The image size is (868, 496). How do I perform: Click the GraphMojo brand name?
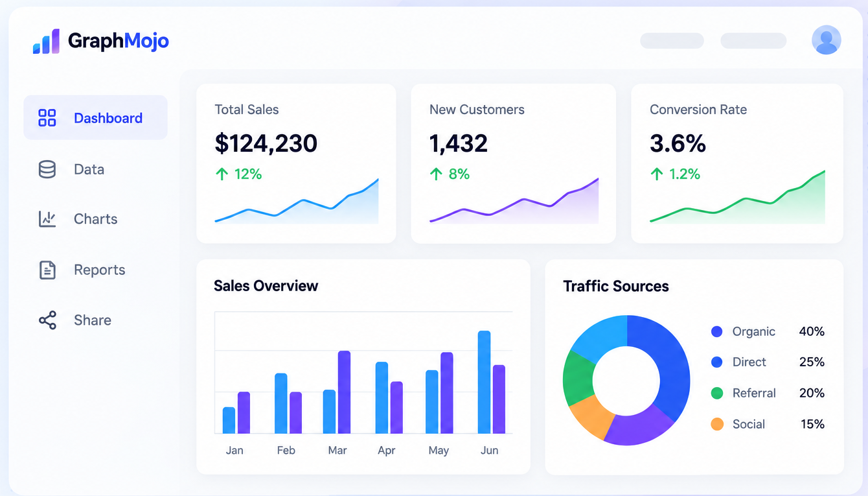(x=119, y=41)
